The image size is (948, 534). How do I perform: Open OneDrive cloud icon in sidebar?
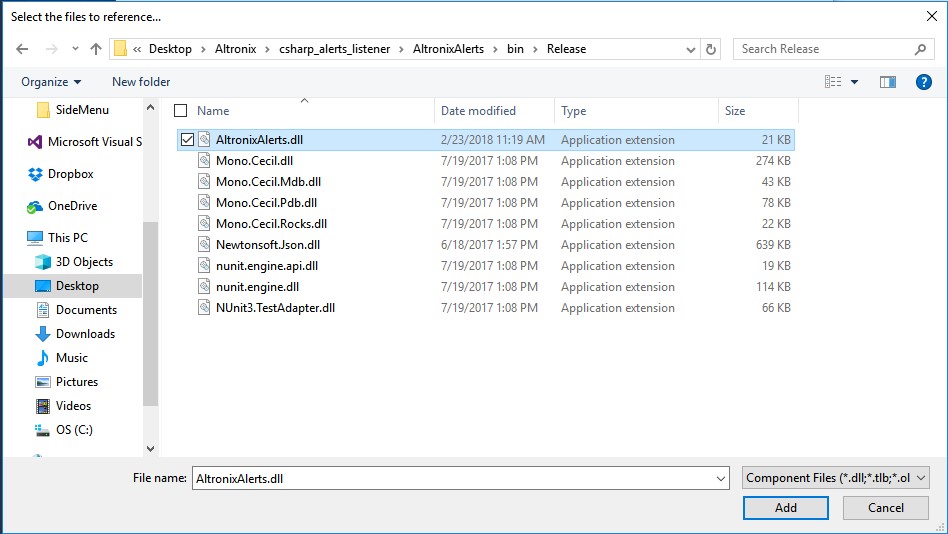tap(35, 207)
